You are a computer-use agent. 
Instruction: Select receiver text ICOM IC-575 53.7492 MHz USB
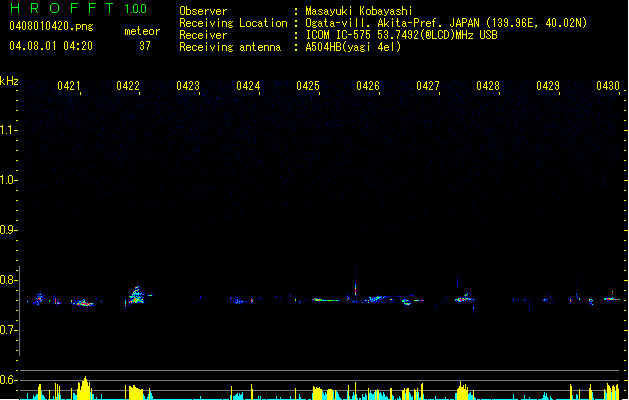401,35
